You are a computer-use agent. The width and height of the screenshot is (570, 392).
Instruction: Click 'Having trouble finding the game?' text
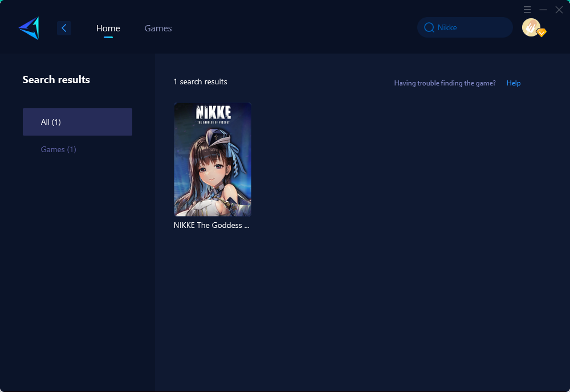tap(445, 83)
